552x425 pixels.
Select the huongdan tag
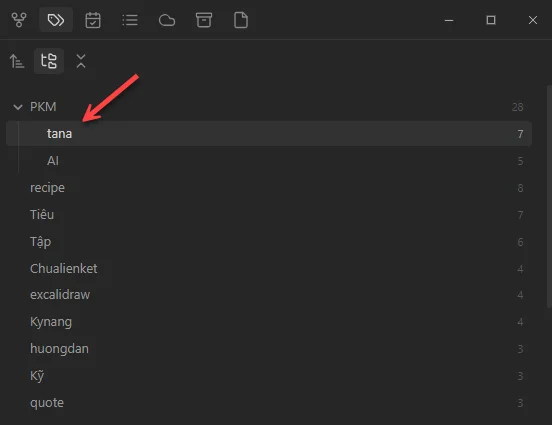pyautogui.click(x=269, y=349)
